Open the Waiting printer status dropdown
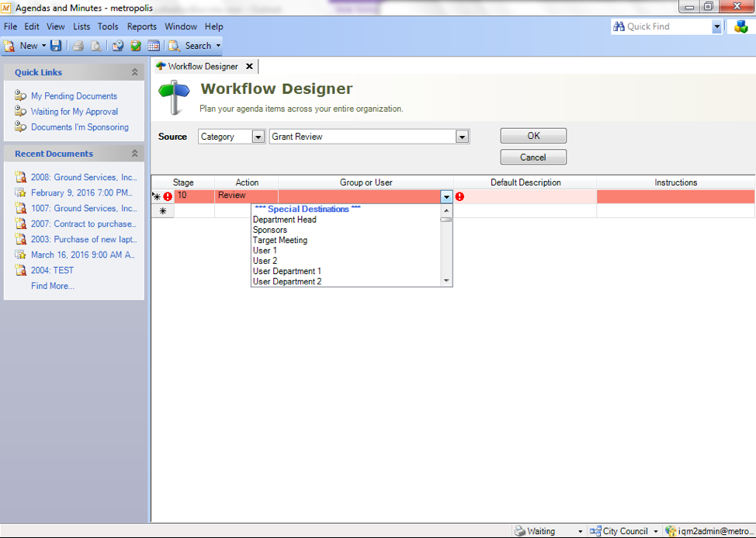 (x=580, y=531)
